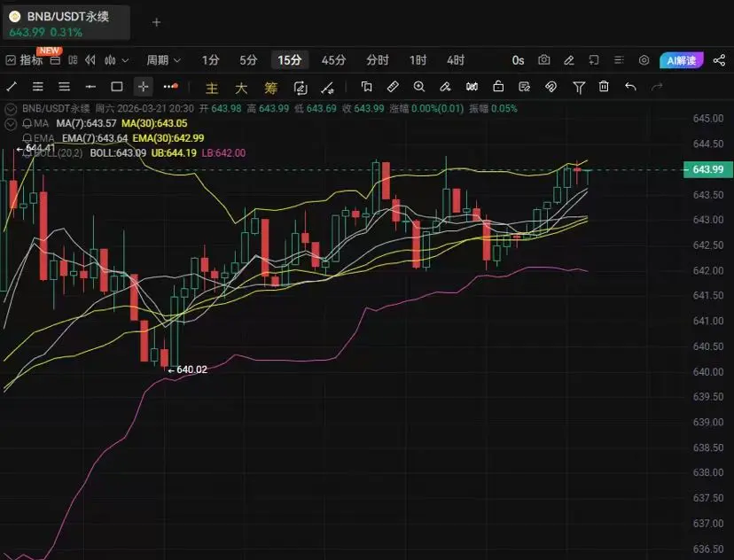Toggle the MA indicator alert bell
The height and width of the screenshot is (560, 734).
click(x=27, y=123)
